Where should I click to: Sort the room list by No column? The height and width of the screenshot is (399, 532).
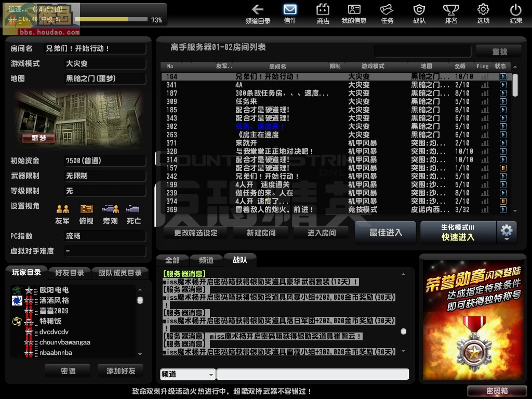170,66
